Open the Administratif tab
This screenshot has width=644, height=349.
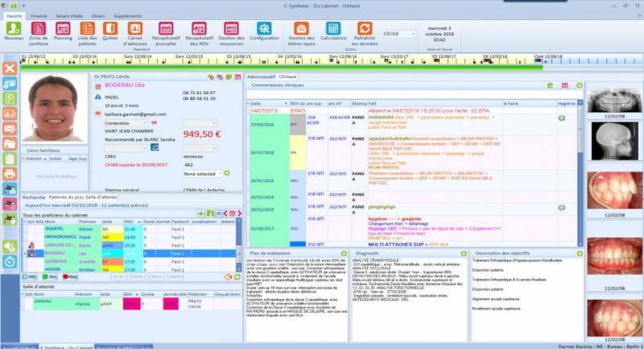click(261, 77)
